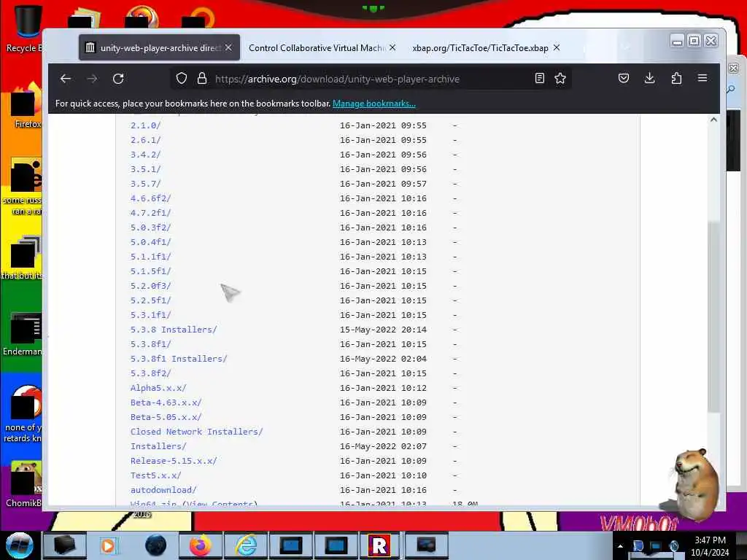
Task: Open the 5.0.3f2/ directory
Action: [x=150, y=227]
